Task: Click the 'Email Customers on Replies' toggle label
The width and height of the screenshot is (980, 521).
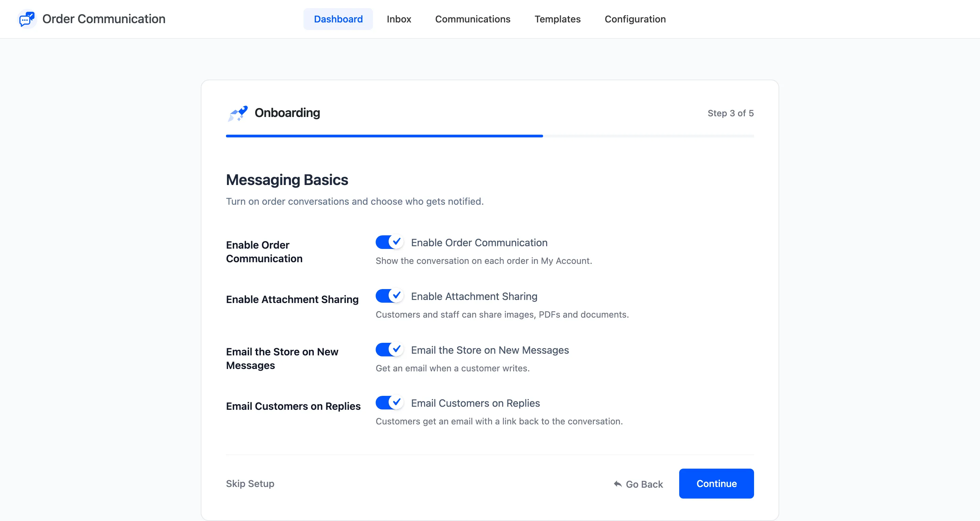Action: click(475, 403)
